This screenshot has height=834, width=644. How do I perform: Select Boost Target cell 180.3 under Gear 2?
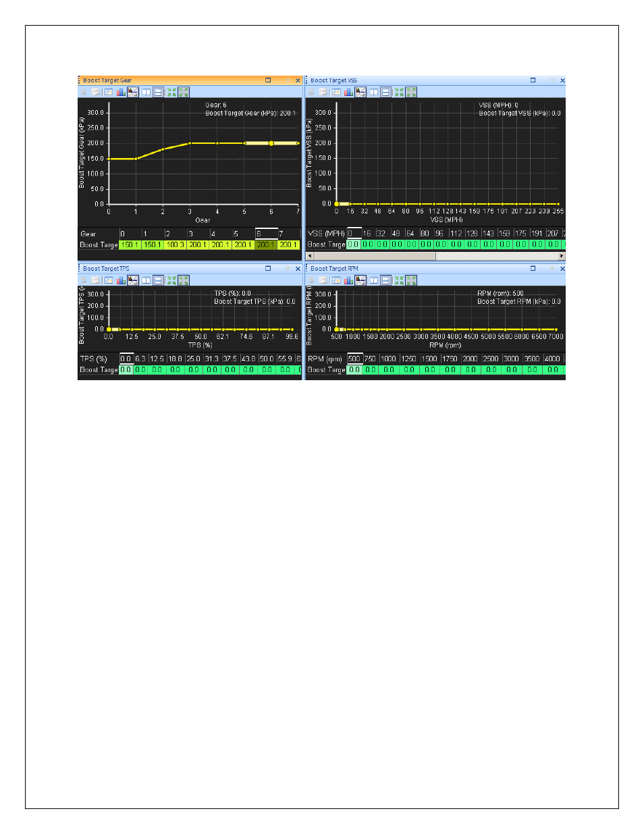176,244
